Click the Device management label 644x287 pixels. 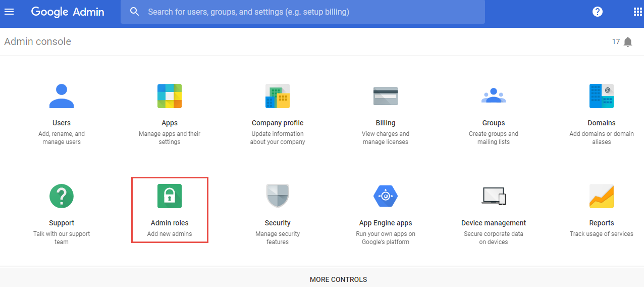(494, 223)
